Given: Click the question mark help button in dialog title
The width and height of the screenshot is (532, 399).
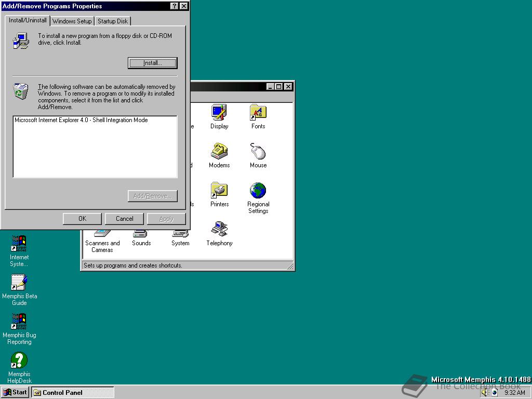Looking at the screenshot, I should click(174, 6).
